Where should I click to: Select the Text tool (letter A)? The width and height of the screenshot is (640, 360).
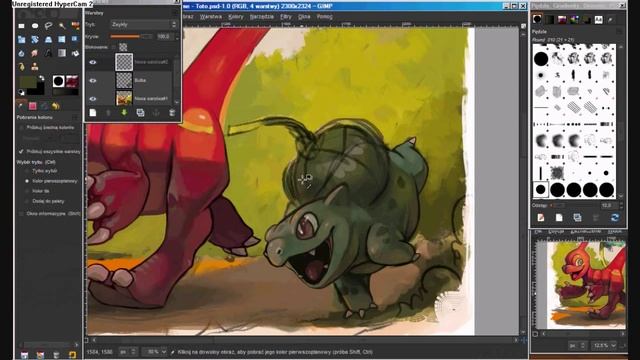click(x=49, y=53)
